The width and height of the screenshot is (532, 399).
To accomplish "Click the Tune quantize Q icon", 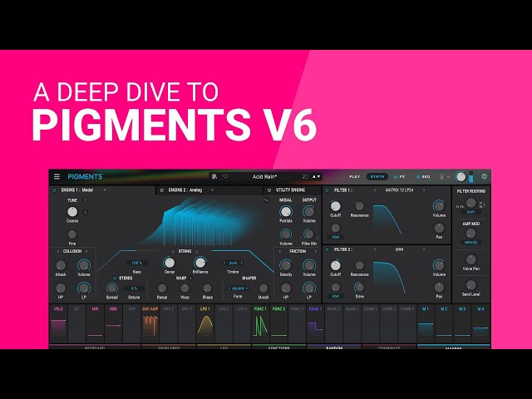I will pyautogui.click(x=85, y=212).
